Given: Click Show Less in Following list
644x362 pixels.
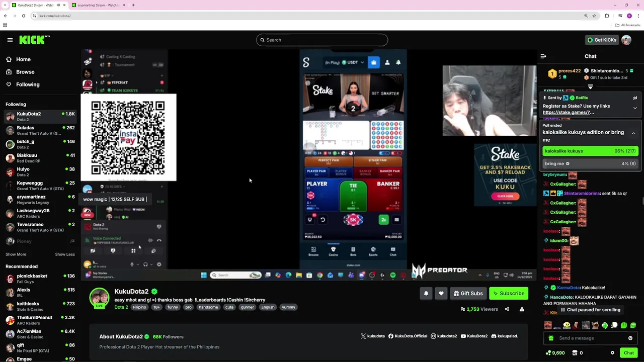Looking at the screenshot, I should (x=65, y=254).
